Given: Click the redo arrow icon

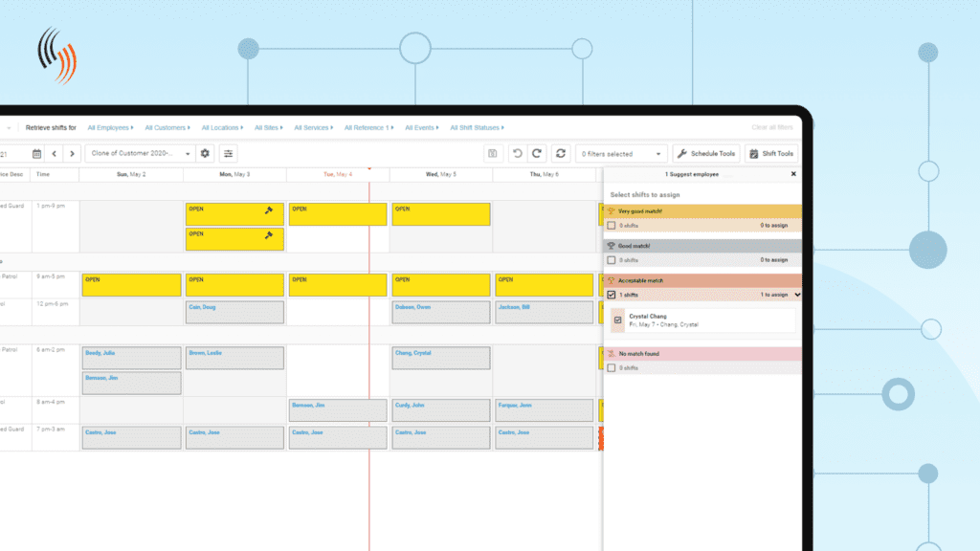Looking at the screenshot, I should point(537,154).
